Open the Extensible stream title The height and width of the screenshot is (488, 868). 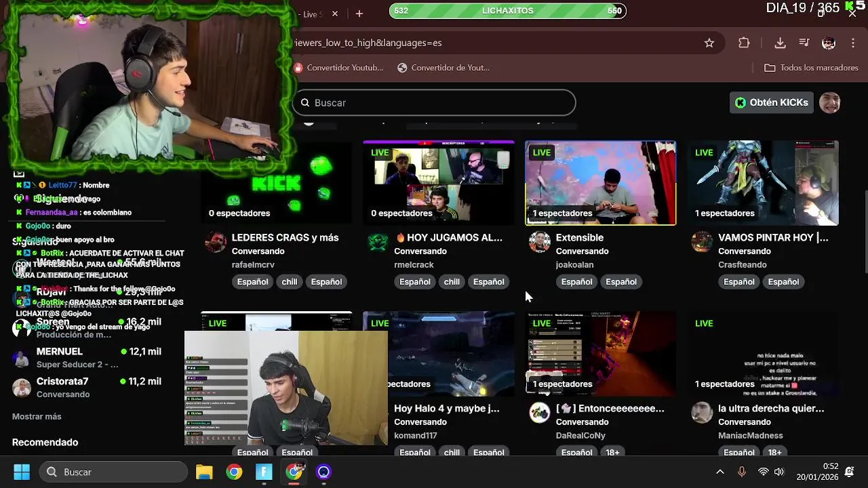(x=579, y=237)
